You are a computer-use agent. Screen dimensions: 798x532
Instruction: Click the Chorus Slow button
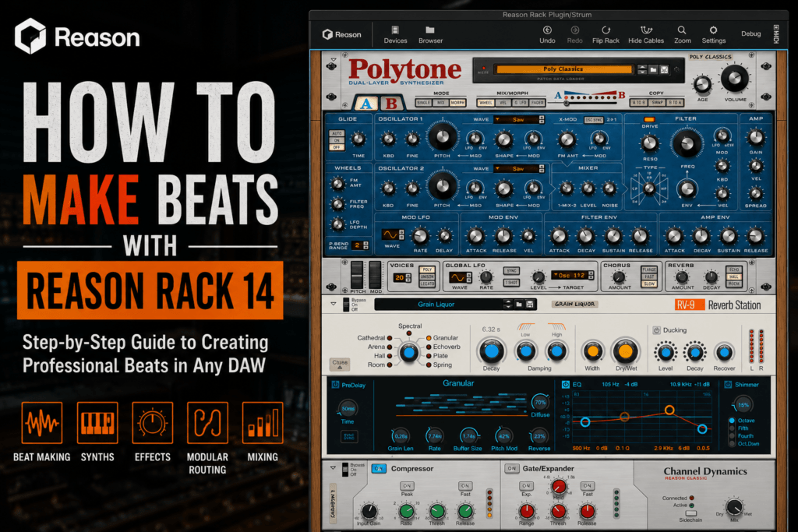click(649, 284)
